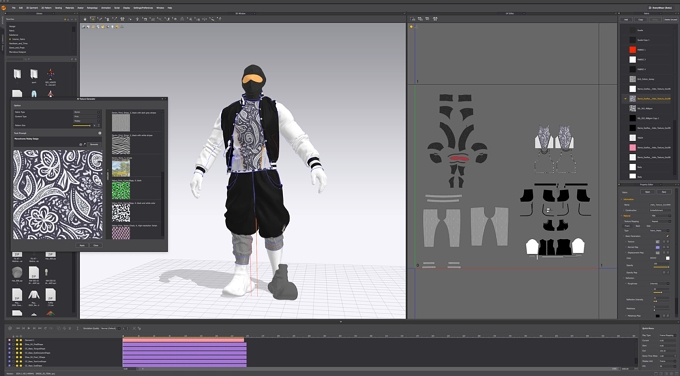Select the red avatar figure library item
The image size is (680, 376).
click(x=51, y=73)
